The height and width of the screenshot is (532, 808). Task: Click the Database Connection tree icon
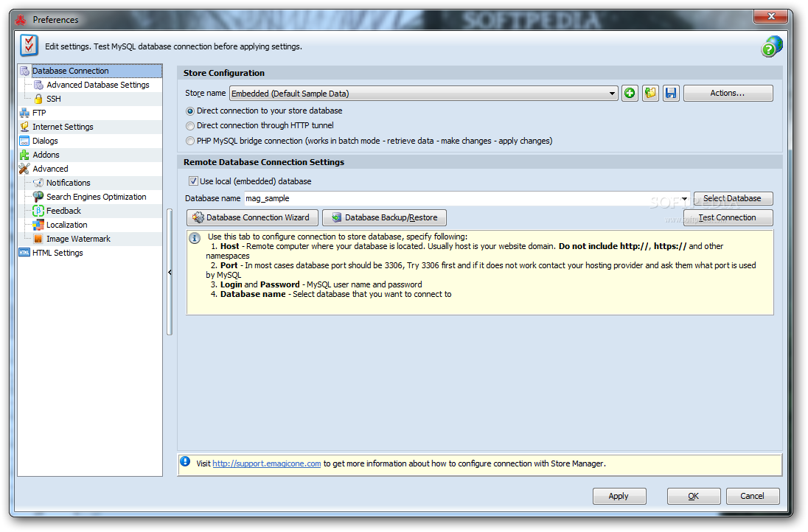[24, 71]
